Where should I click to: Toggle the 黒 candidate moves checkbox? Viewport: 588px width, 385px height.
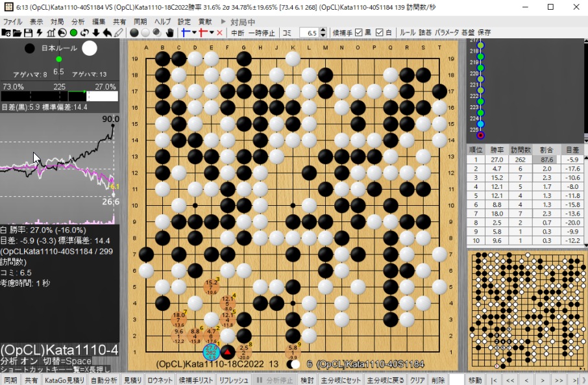(x=359, y=32)
